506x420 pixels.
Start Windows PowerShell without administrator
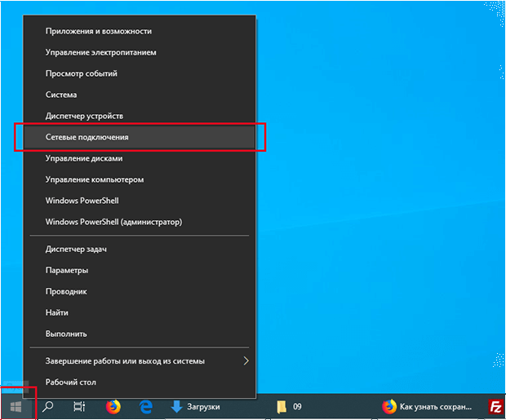[140, 201]
